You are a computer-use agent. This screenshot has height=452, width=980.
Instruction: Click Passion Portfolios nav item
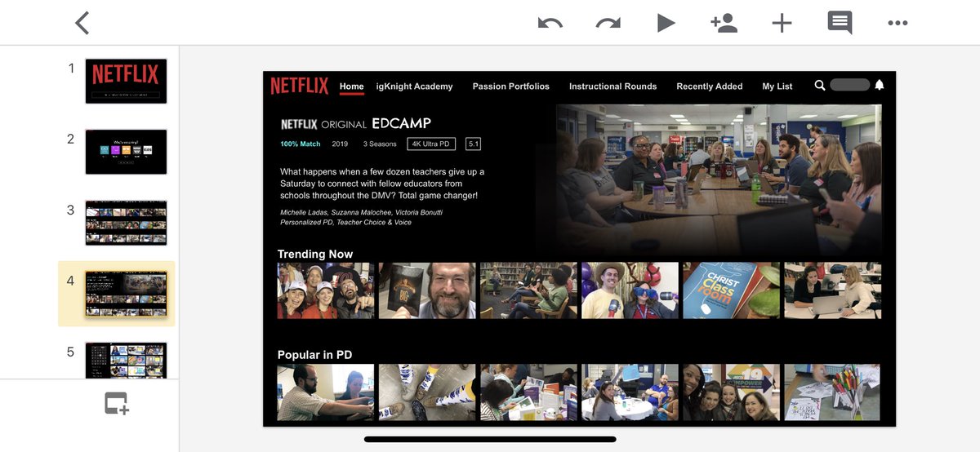click(x=510, y=86)
